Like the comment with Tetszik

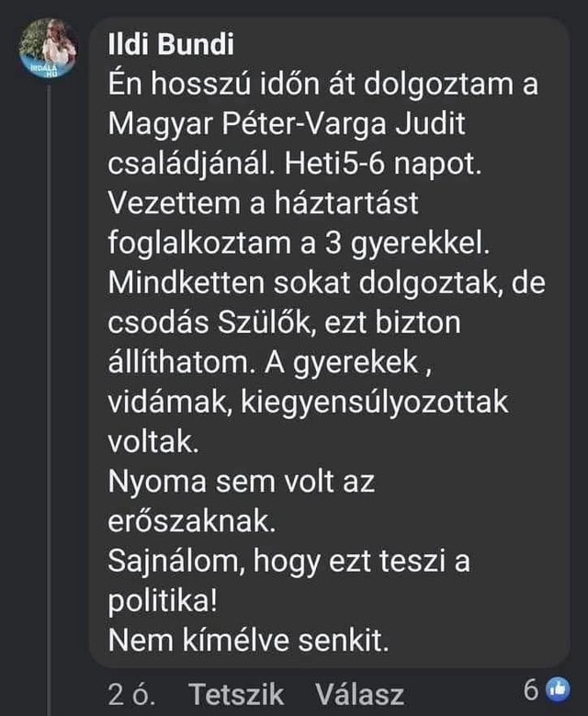[236, 693]
